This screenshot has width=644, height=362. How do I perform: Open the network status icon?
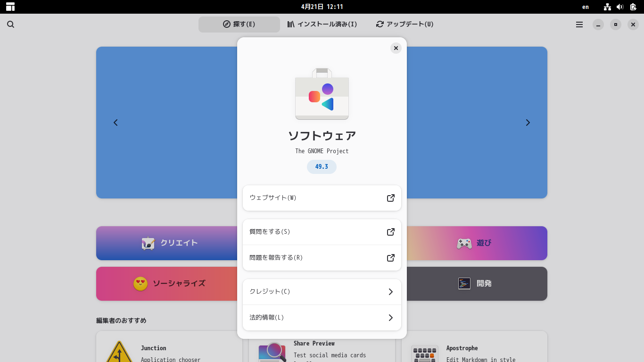(607, 7)
